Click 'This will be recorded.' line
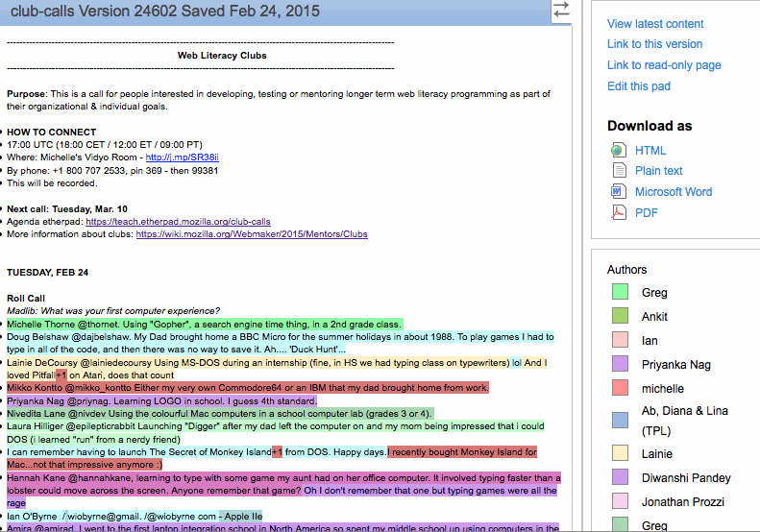Image resolution: width=760 pixels, height=532 pixels. 52,183
